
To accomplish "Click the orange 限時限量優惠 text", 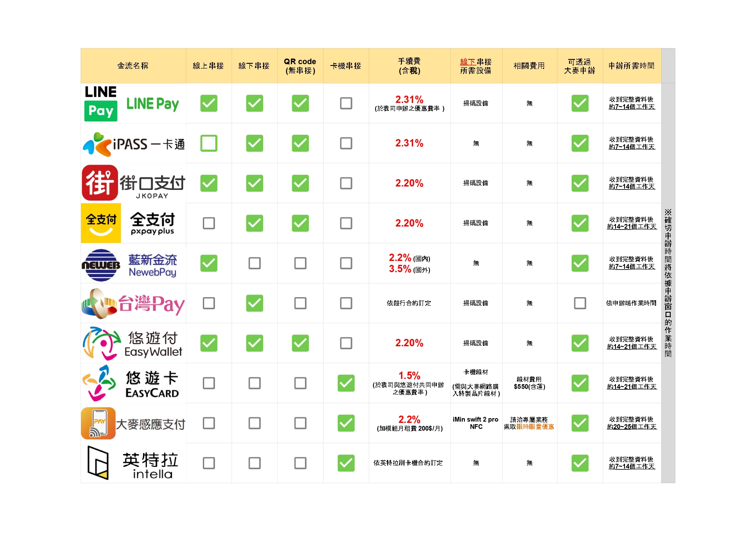I will click(x=535, y=427).
